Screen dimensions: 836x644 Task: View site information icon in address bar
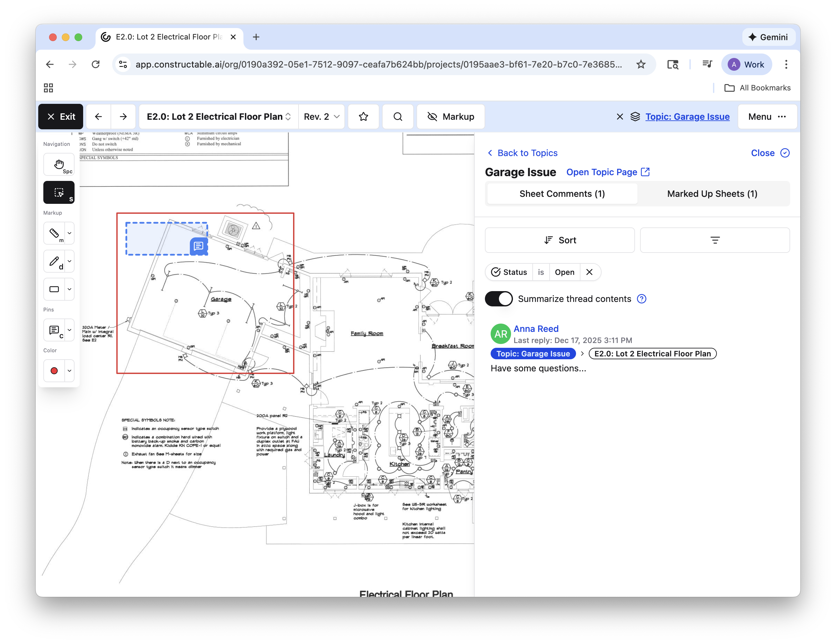pyautogui.click(x=123, y=64)
